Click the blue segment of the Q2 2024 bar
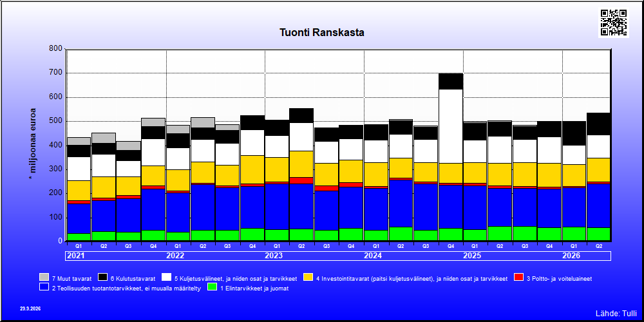Viewport: 644px width, 322px height. point(401,204)
